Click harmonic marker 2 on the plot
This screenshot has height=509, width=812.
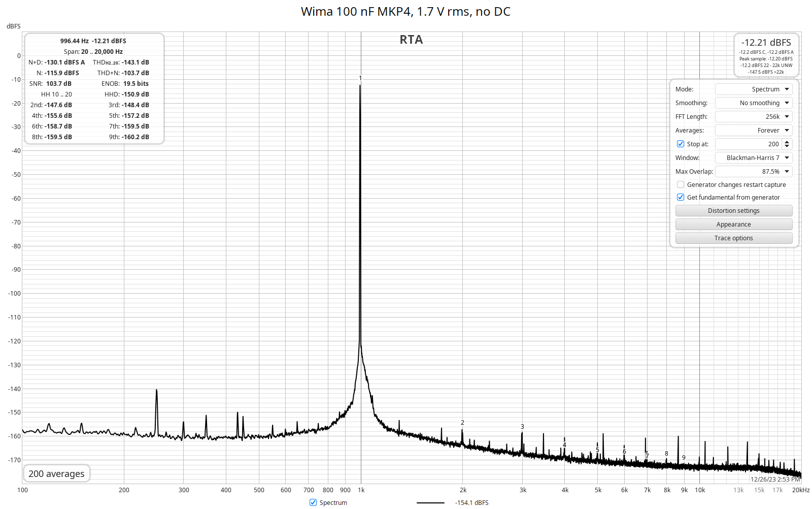pos(462,423)
